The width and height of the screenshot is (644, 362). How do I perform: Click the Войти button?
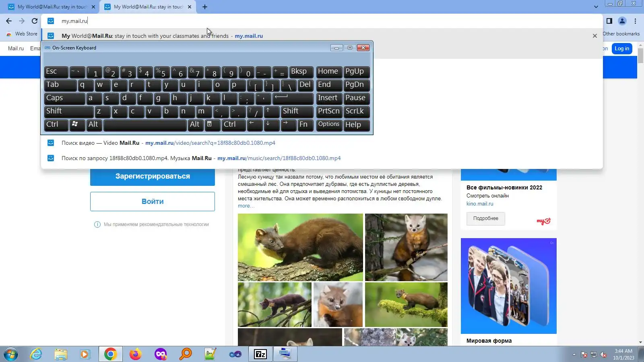(x=153, y=202)
